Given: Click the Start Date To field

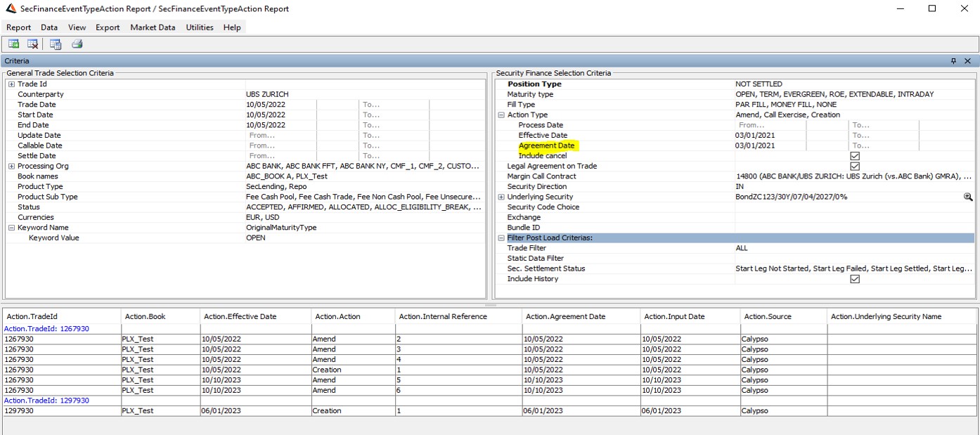Looking at the screenshot, I should click(x=394, y=115).
